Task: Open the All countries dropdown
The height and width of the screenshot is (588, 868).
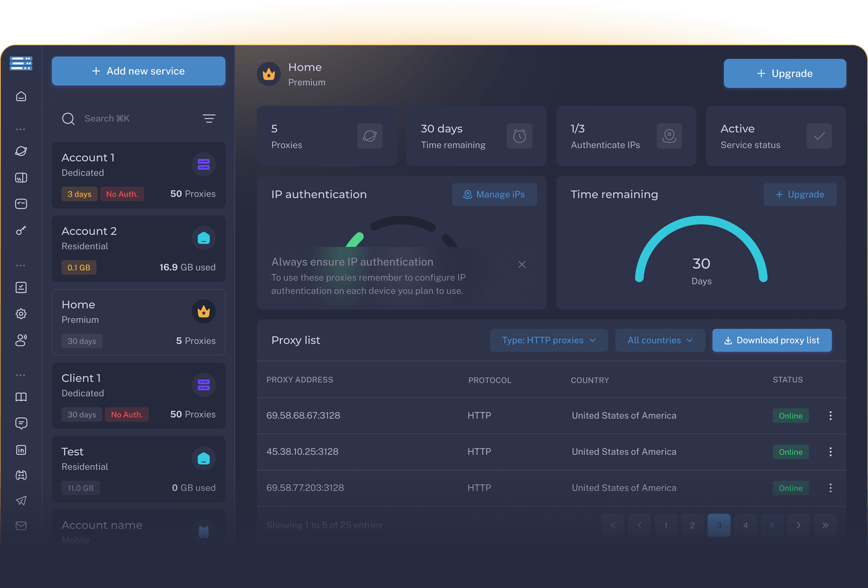Action: coord(660,340)
